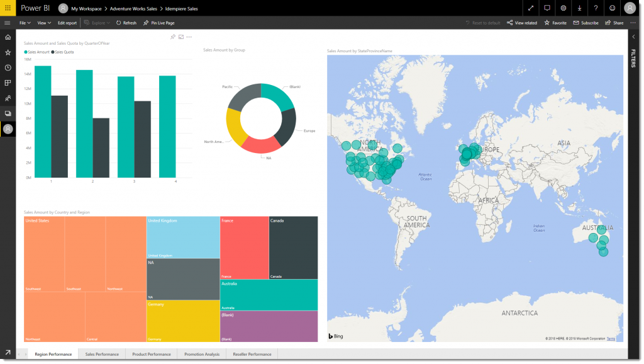Image resolution: width=644 pixels, height=364 pixels.
Task: Open focus mode on bar chart
Action: (x=181, y=37)
